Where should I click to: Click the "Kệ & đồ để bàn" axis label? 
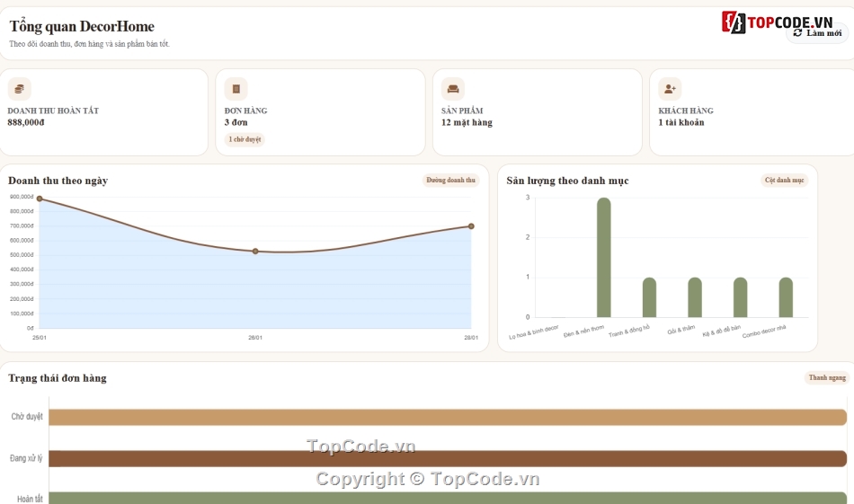coord(722,331)
